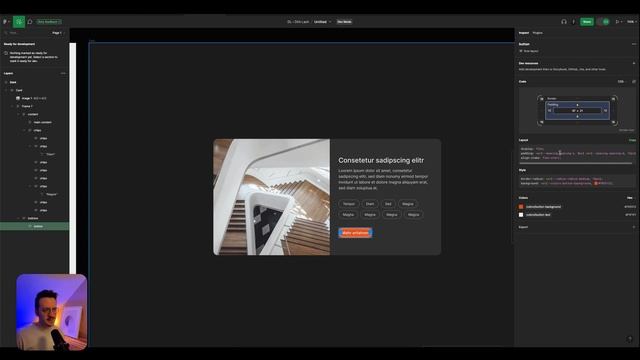The height and width of the screenshot is (360, 640).
Task: Open Layers panel more options icon
Action: (63, 73)
